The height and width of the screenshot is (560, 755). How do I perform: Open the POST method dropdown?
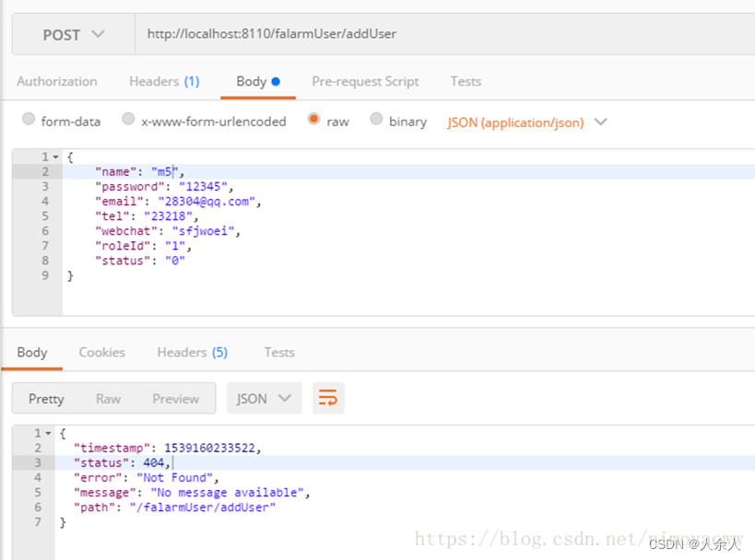(73, 34)
